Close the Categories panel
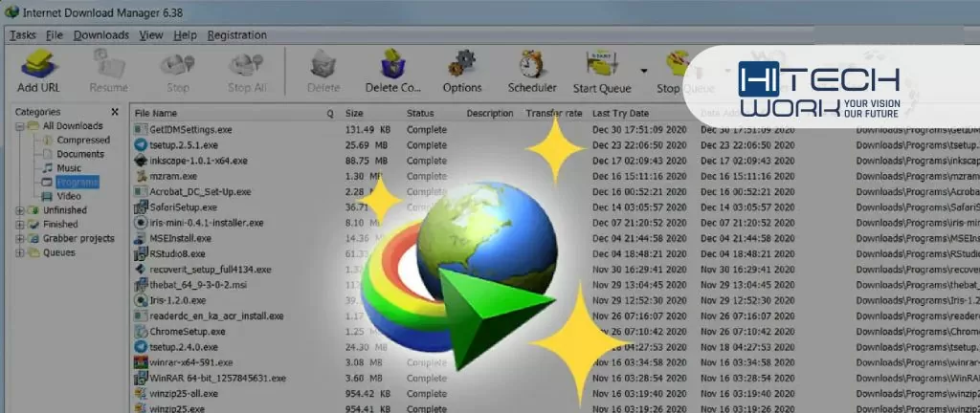 point(115,112)
